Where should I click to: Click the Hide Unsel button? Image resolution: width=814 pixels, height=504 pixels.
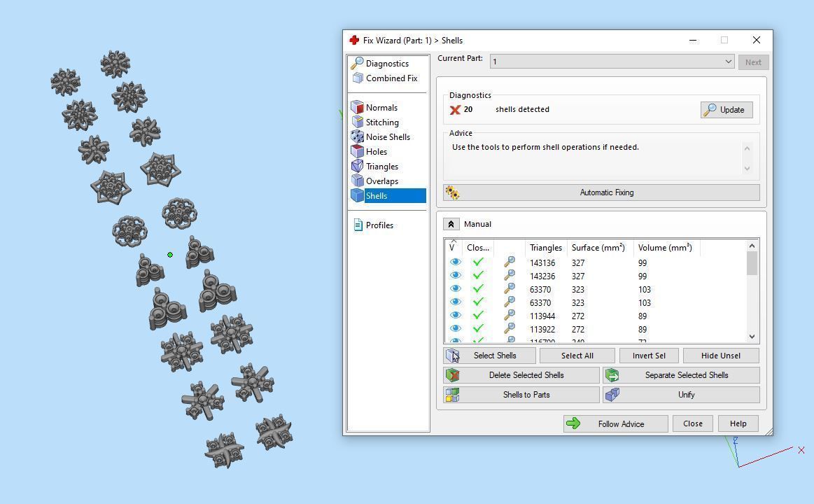[x=721, y=356]
